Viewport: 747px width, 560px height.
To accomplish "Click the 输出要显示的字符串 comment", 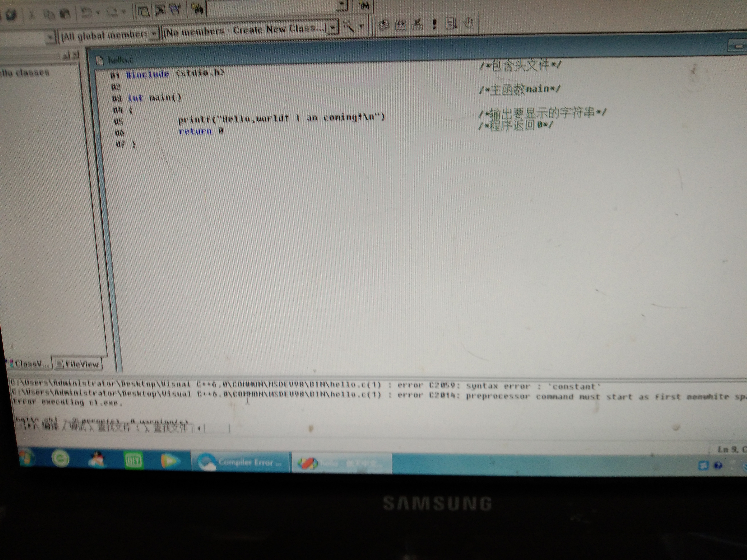I will (543, 112).
